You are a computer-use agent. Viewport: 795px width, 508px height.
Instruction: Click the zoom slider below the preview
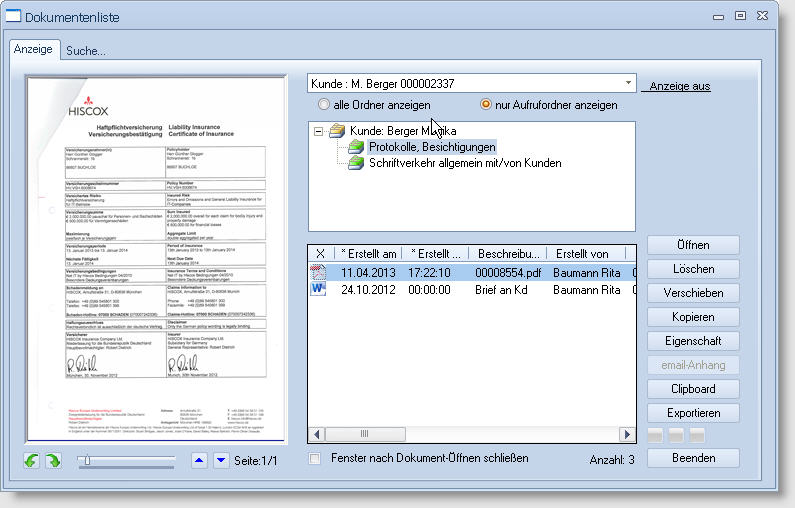[125, 460]
